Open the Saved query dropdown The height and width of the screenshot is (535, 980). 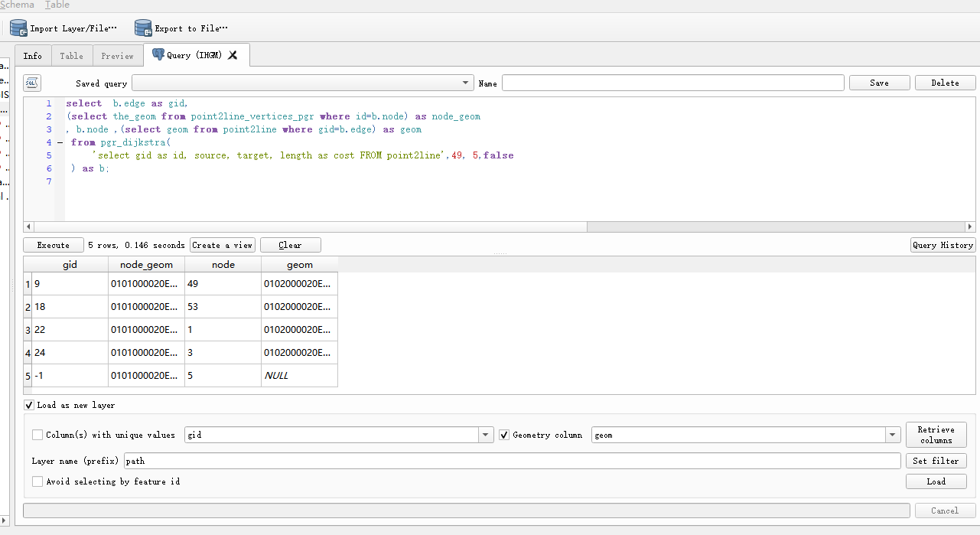(x=303, y=83)
